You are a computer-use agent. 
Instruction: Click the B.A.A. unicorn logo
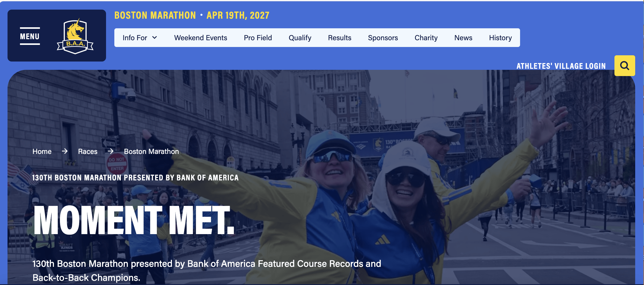75,36
